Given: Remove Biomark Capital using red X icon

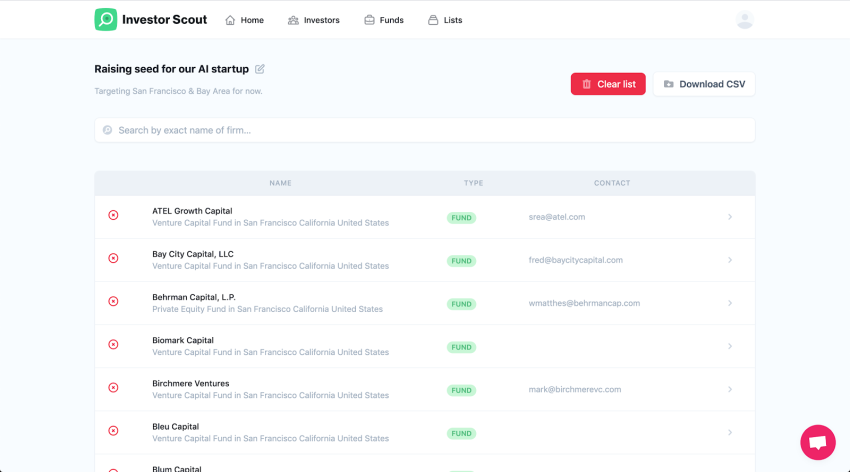Looking at the screenshot, I should (x=113, y=345).
